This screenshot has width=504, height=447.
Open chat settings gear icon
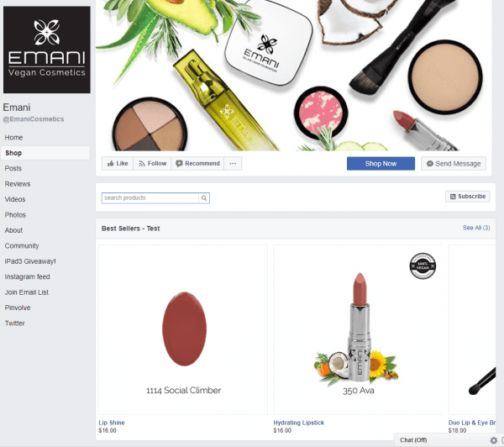(x=494, y=440)
